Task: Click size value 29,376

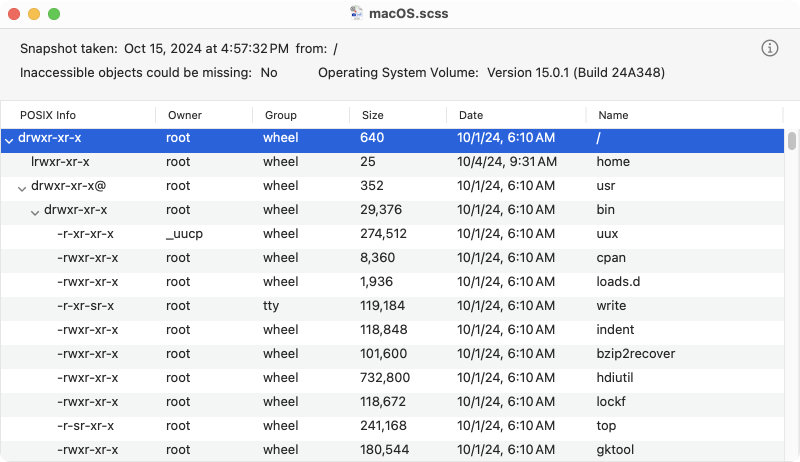Action: point(381,210)
